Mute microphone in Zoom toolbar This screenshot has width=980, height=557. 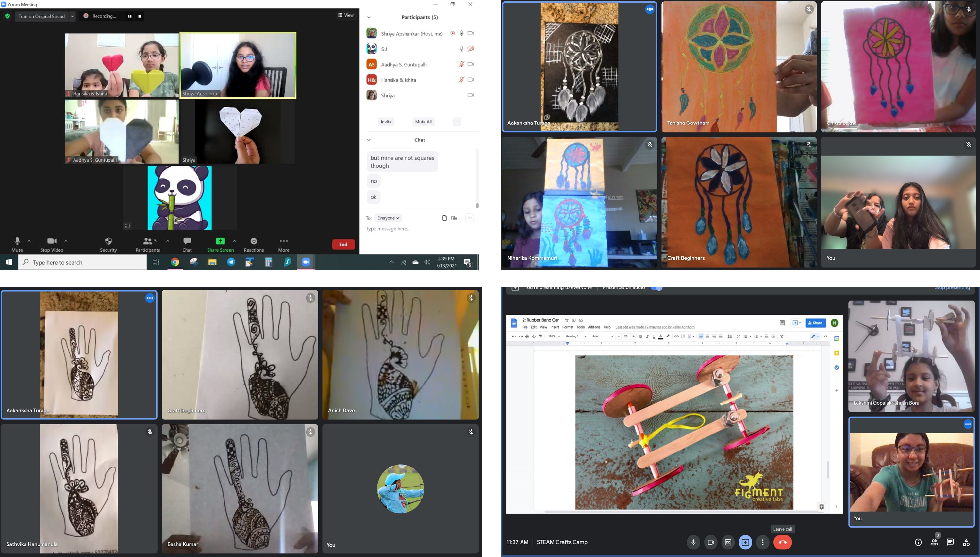[17, 241]
